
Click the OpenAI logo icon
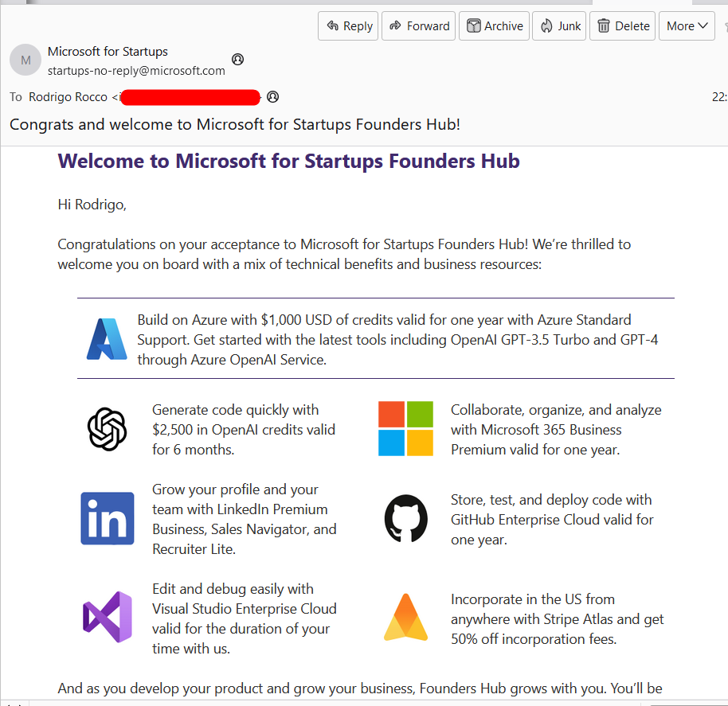108,429
